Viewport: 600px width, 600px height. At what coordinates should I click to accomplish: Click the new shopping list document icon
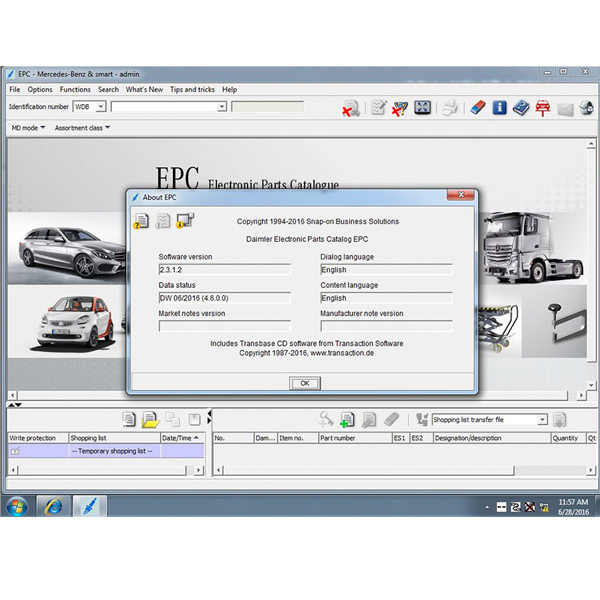tap(129, 419)
